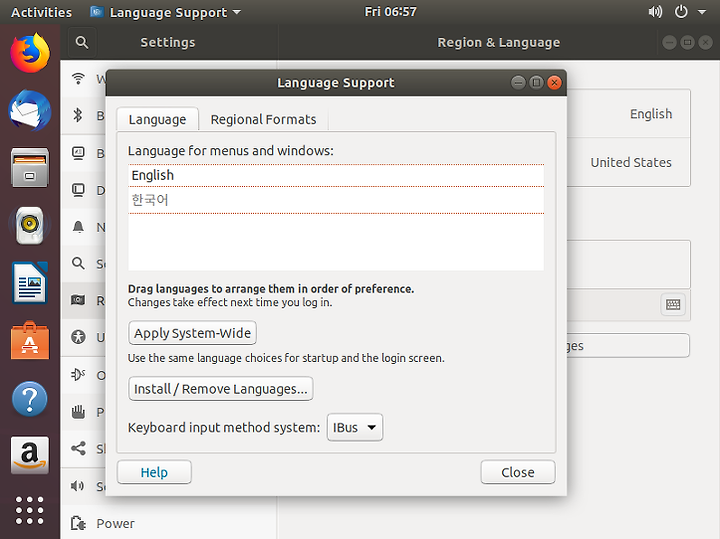Click Apply System-Wide button
The image size is (720, 539).
[192, 333]
